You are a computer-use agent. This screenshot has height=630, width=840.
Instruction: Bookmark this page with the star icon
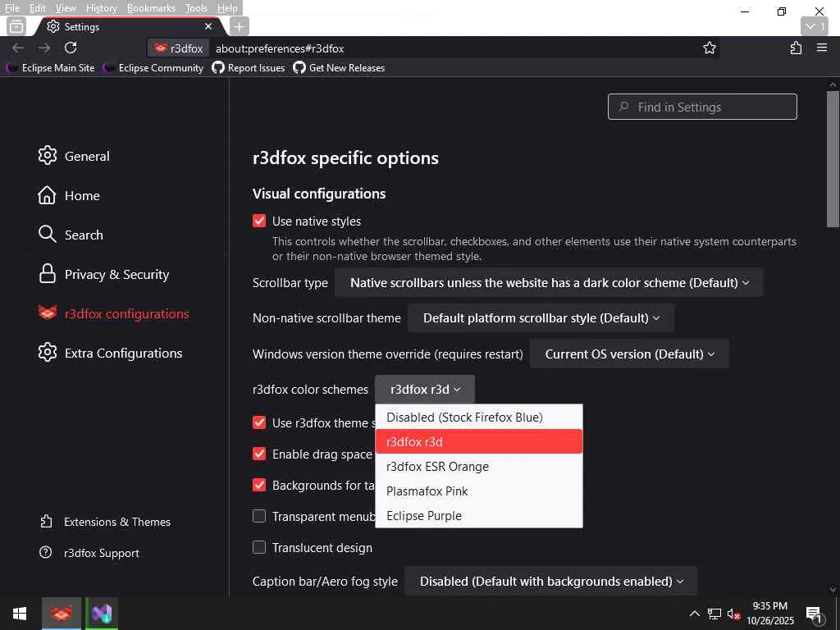click(710, 48)
